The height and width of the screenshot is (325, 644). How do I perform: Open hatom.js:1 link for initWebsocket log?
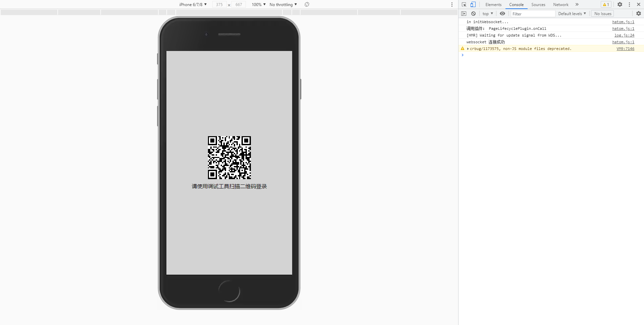[623, 22]
